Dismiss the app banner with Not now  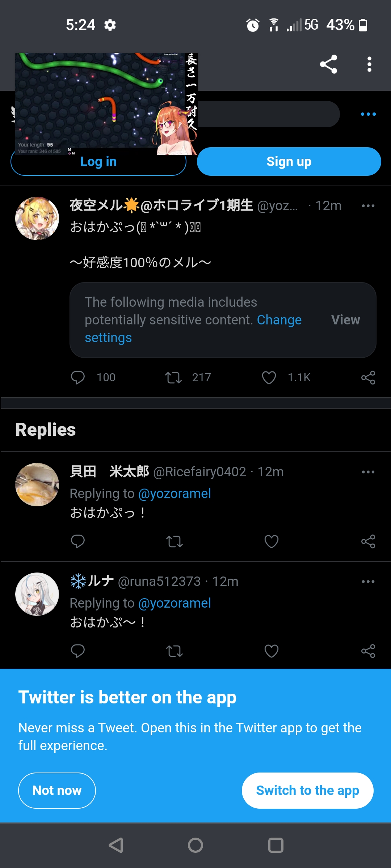coord(57,790)
